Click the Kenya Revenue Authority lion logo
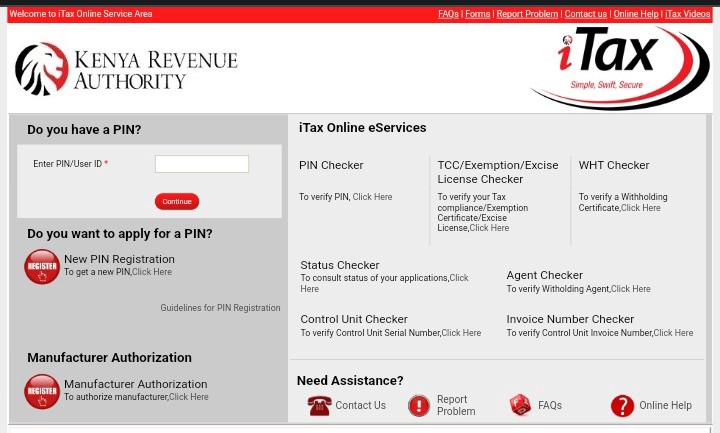This screenshot has width=720, height=433. coord(42,69)
